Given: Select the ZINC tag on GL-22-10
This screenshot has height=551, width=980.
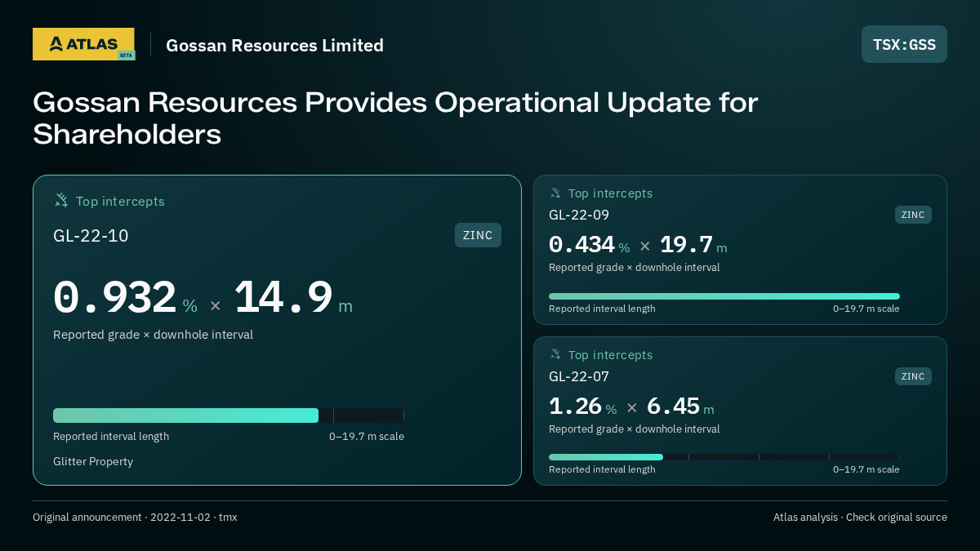Looking at the screenshot, I should pos(478,235).
